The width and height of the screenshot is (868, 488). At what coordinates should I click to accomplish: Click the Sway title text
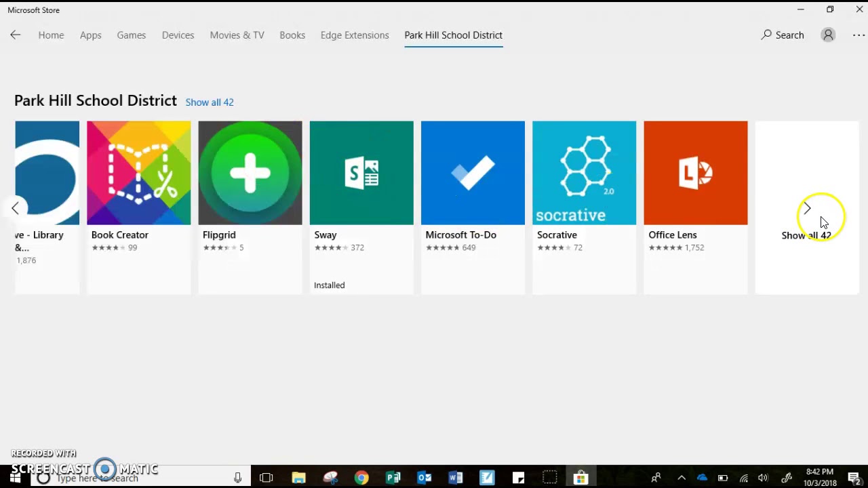pos(325,235)
